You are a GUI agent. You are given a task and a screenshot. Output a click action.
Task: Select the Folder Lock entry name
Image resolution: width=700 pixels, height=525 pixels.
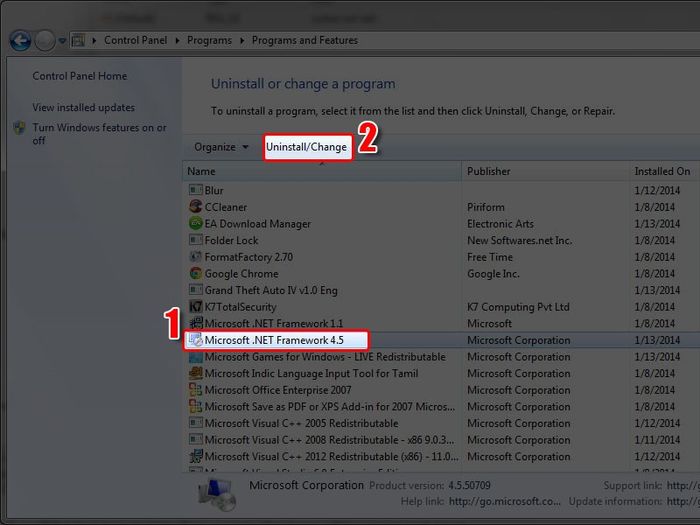[231, 240]
